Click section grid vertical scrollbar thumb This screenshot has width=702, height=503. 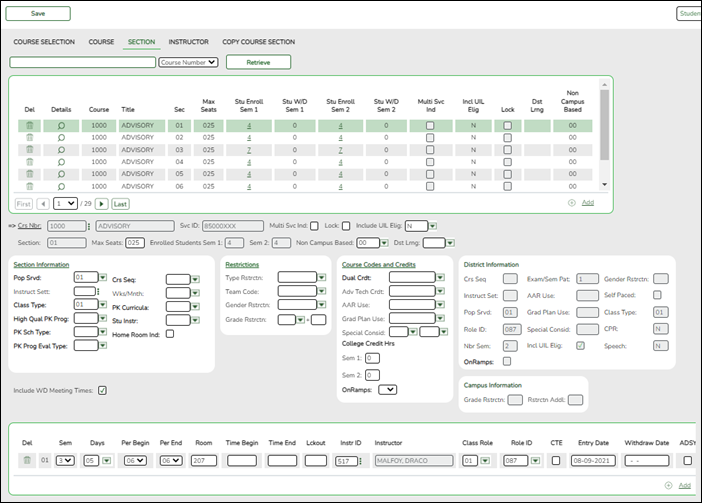click(x=604, y=125)
